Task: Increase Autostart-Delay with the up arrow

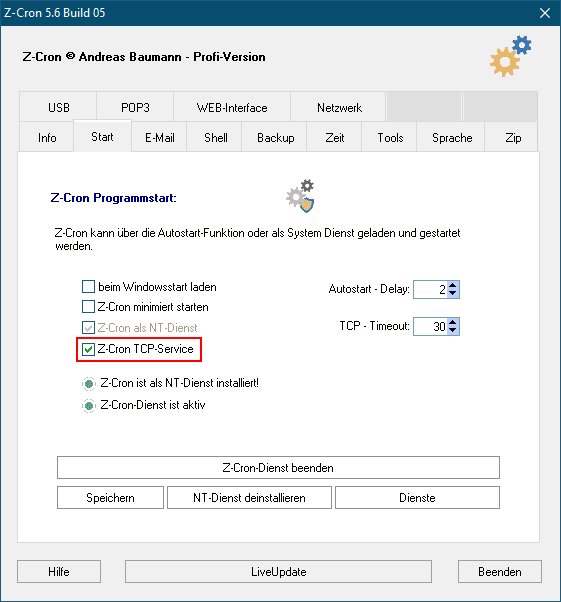Action: [453, 285]
